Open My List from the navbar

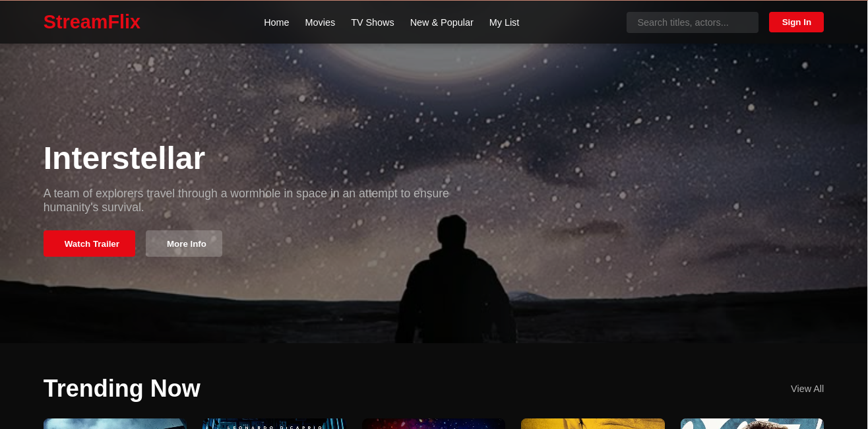504,22
